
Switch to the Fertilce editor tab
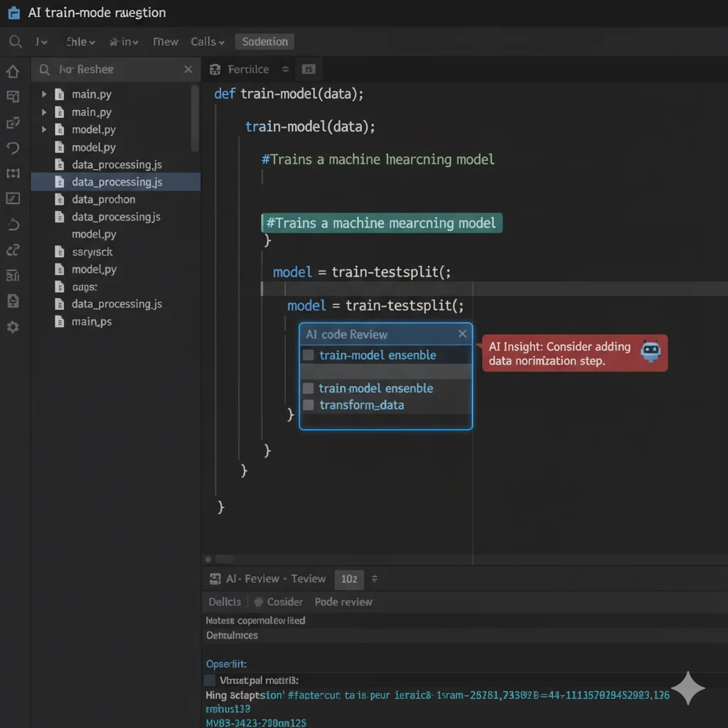248,69
